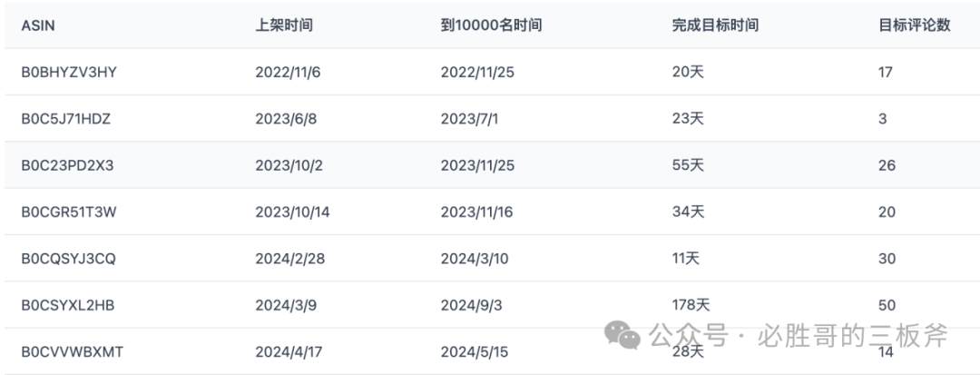The height and width of the screenshot is (375, 980).
Task: Select ASIN B0C5J71HDZ cell
Action: [65, 119]
